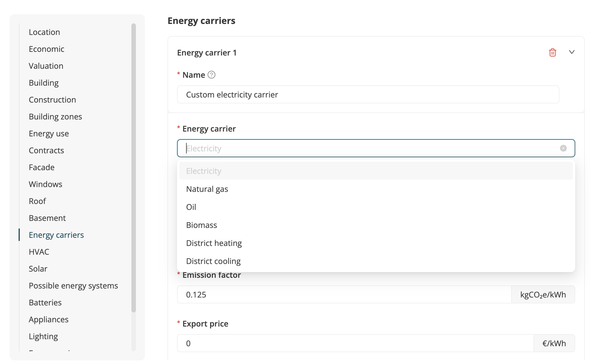
Task: Click the Custom electricity carrier name field
Action: point(368,95)
